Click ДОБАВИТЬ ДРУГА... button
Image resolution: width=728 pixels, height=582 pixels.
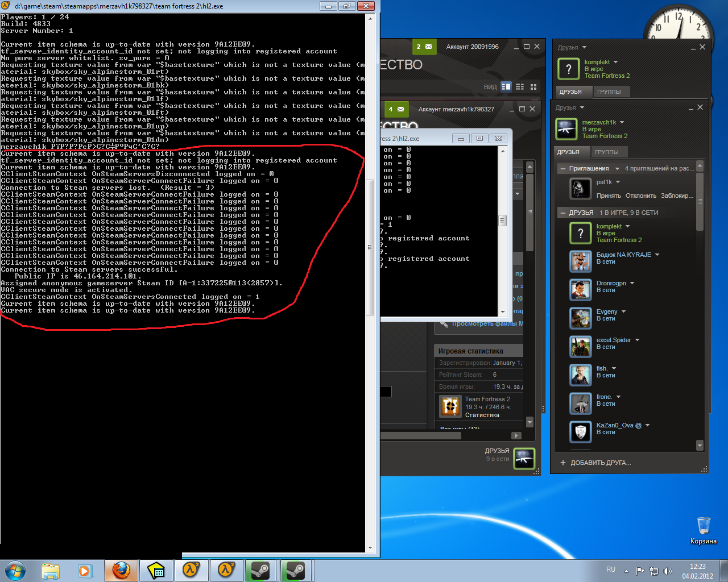(595, 463)
